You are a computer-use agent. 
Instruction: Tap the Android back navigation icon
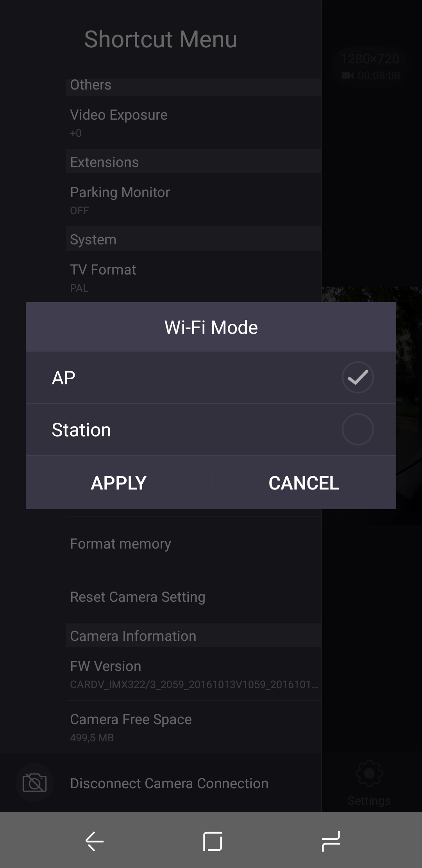click(x=95, y=841)
